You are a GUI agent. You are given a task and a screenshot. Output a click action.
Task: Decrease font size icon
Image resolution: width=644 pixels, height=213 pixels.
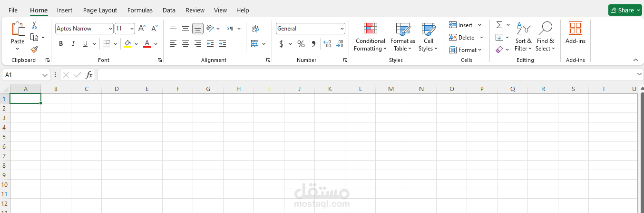[154, 29]
